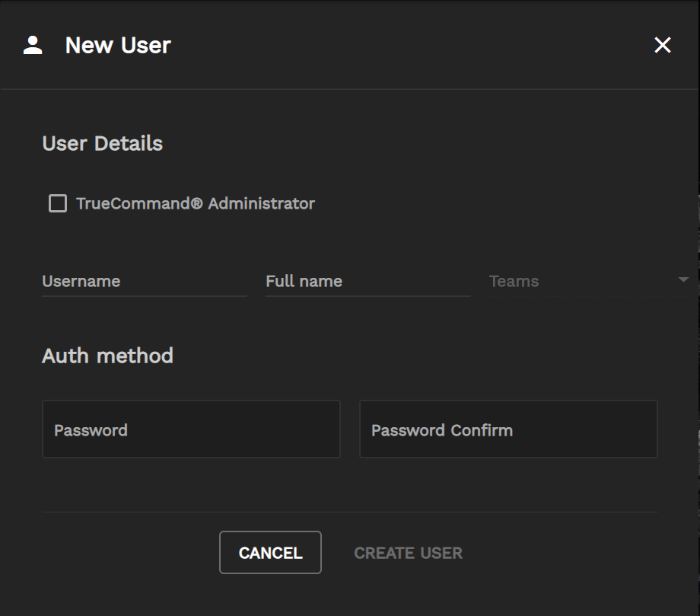
Task: Click the user silhouette icon in header
Action: click(33, 45)
